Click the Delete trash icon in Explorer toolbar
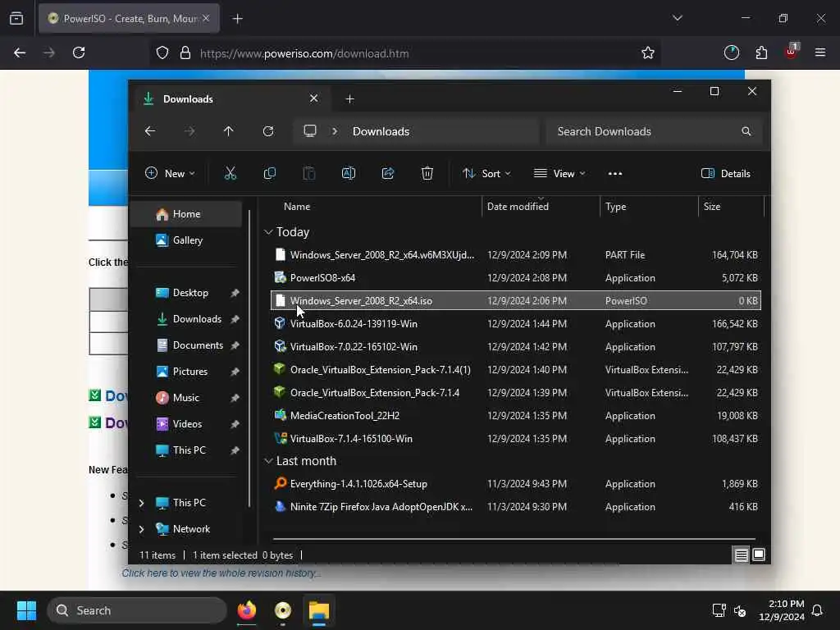Viewport: 840px width, 630px height. click(427, 173)
